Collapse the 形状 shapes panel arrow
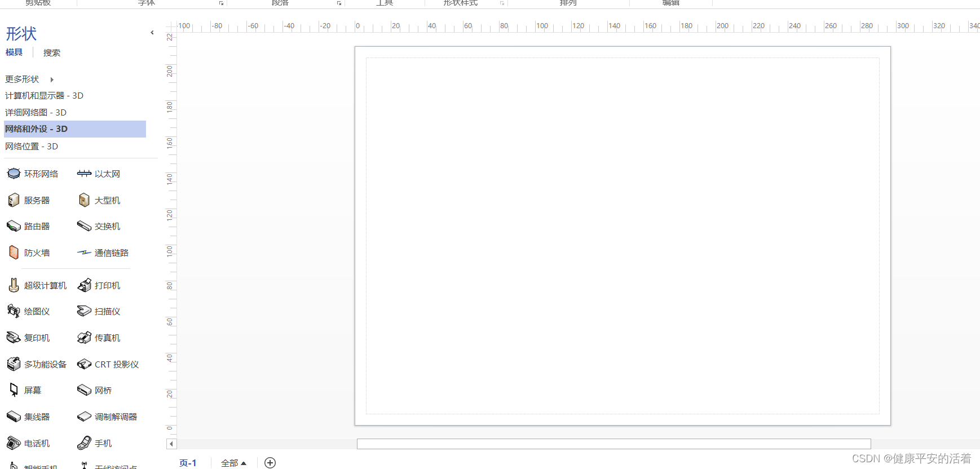 (x=152, y=33)
